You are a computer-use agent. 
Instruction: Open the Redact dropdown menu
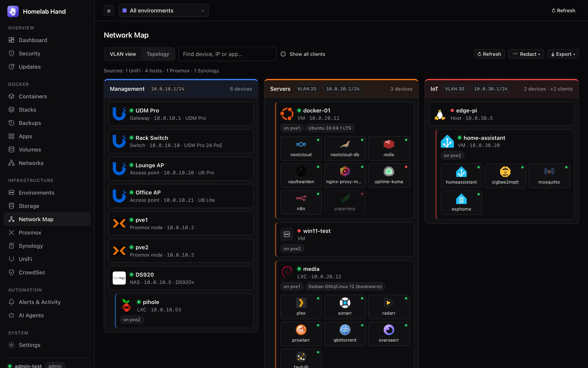pos(526,54)
